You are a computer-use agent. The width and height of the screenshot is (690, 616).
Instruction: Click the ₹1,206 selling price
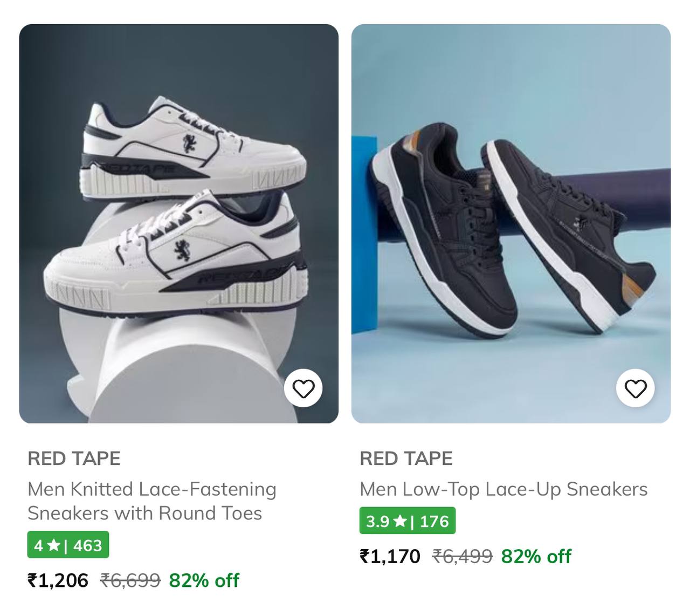click(58, 580)
